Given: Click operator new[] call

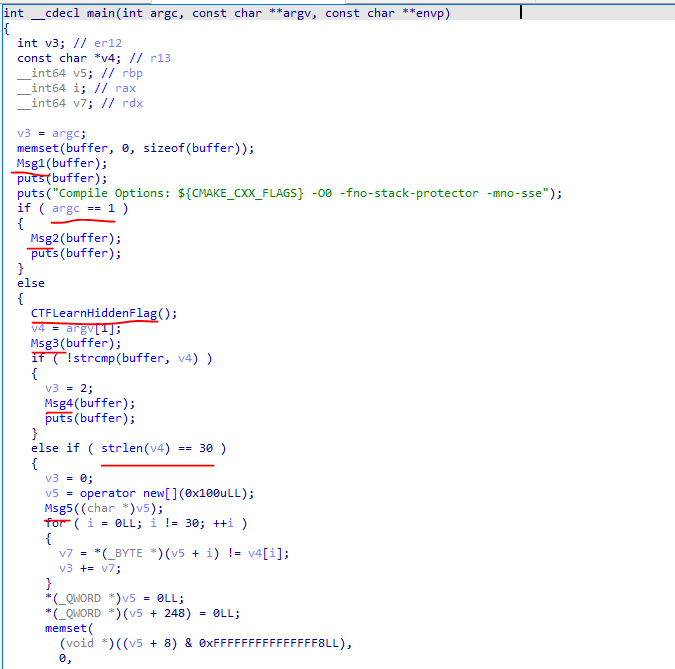Looking at the screenshot, I should pos(129,493).
